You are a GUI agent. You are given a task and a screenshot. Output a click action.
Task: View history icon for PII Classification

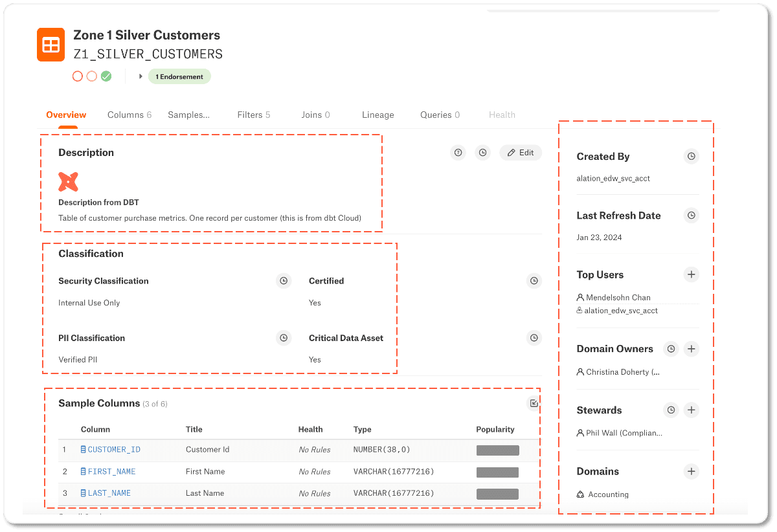click(x=283, y=338)
